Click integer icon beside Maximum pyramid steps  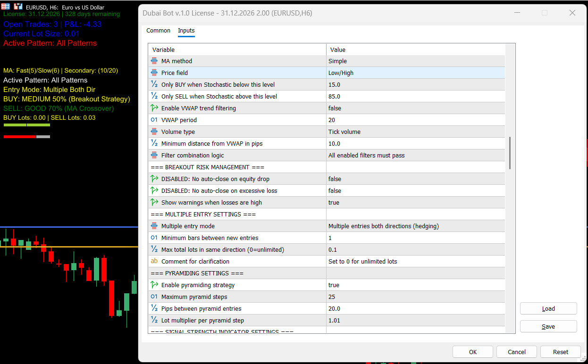pyautogui.click(x=154, y=297)
